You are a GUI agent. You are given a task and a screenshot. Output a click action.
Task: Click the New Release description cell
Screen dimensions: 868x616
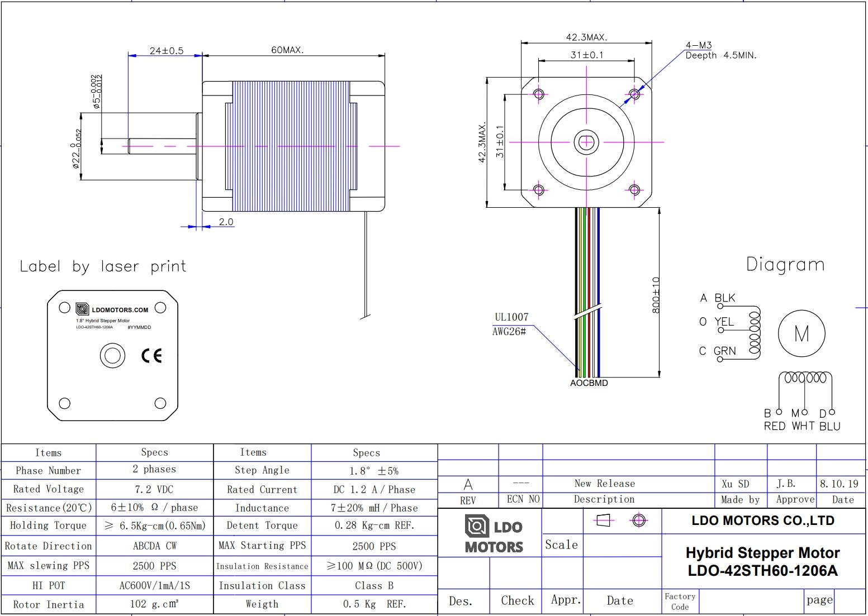pos(604,484)
